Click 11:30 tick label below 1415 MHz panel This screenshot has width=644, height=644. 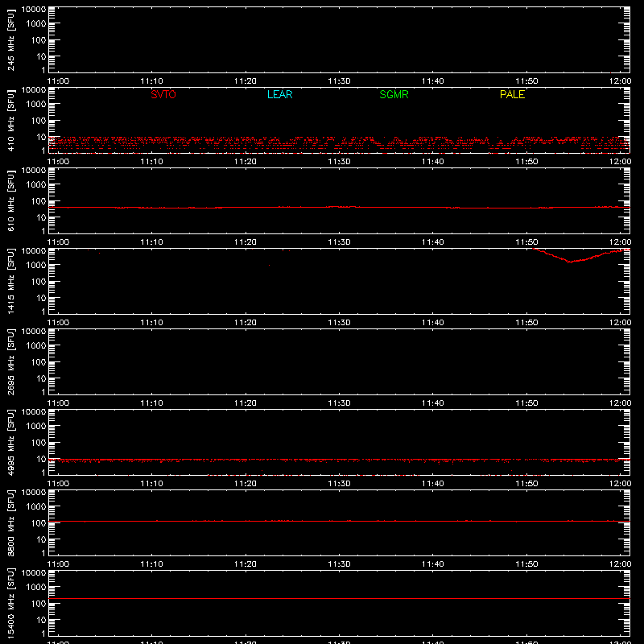(x=339, y=323)
